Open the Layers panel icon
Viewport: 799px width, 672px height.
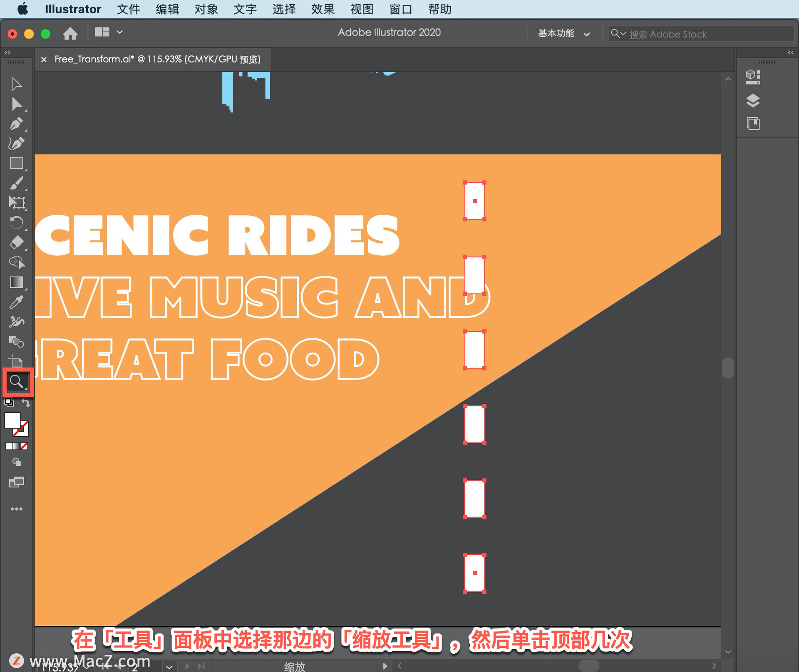point(753,101)
